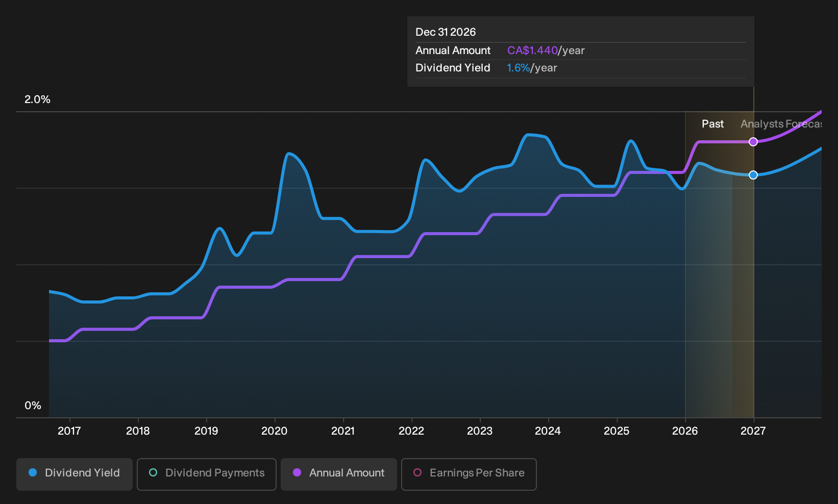Click the pink Earnings Per Share circle

click(417, 472)
